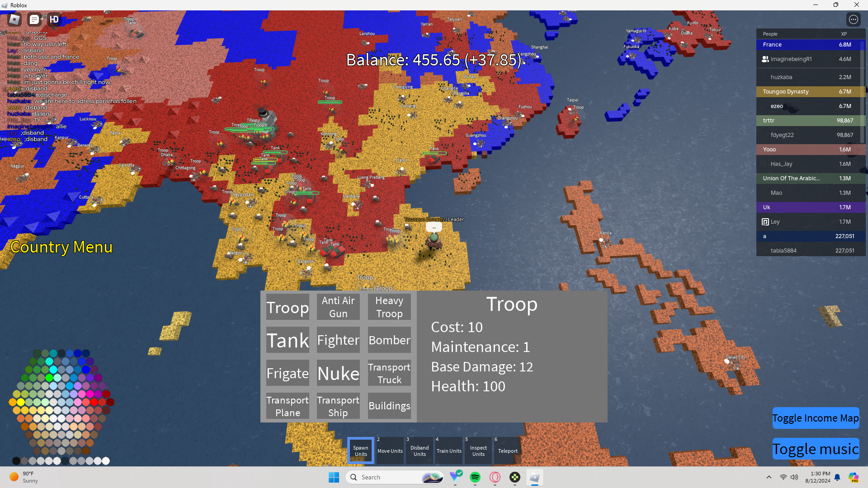Click the Xbox app taskbar icon
The height and width of the screenshot is (488, 868).
coord(515,477)
